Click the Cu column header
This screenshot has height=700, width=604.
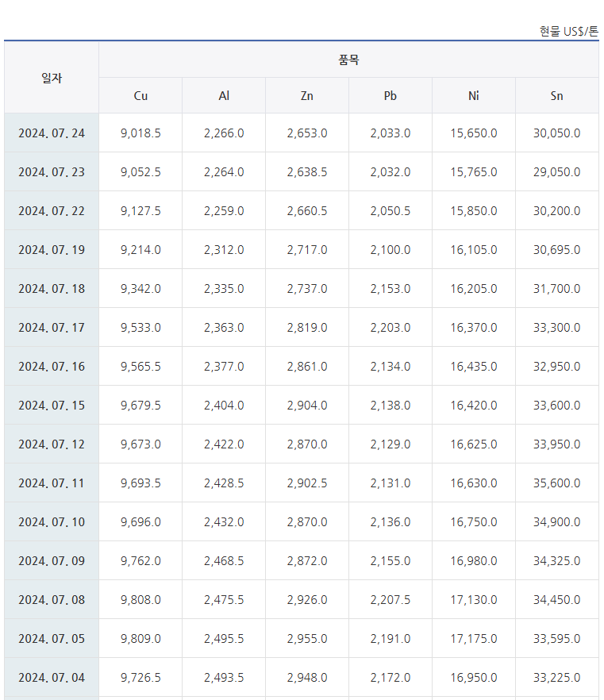[x=140, y=95]
